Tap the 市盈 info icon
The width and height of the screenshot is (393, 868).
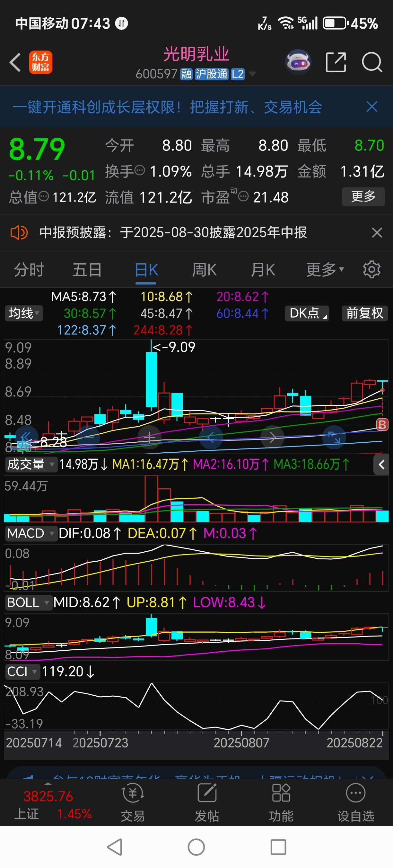[x=243, y=196]
